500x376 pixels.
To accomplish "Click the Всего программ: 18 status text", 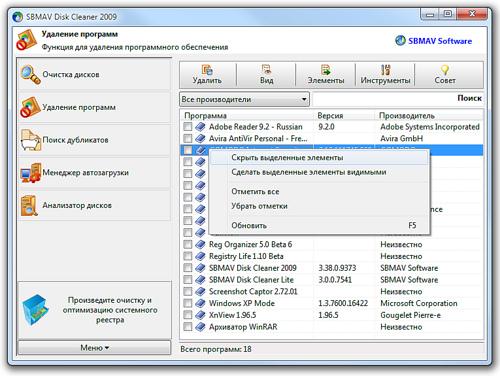I will coord(216,349).
